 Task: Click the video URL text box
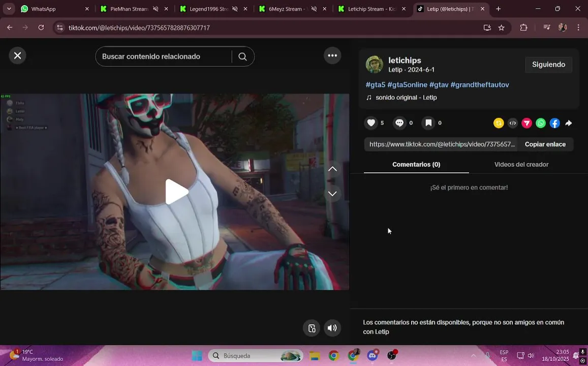441,144
